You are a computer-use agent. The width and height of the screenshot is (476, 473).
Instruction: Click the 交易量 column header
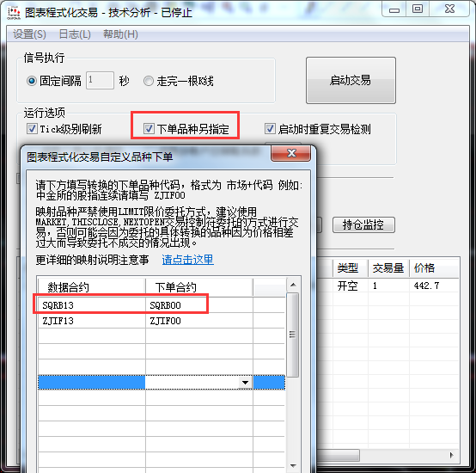pyautogui.click(x=388, y=268)
